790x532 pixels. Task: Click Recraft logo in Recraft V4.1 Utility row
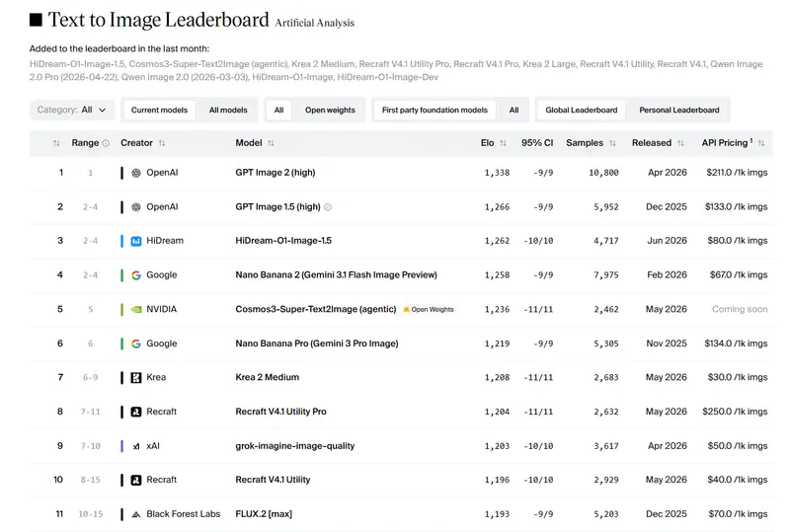click(136, 480)
